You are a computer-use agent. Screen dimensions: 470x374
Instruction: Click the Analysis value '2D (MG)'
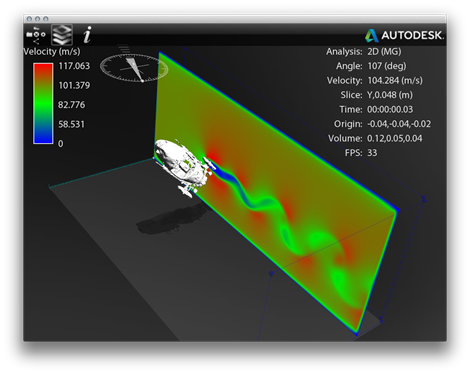[x=384, y=52]
